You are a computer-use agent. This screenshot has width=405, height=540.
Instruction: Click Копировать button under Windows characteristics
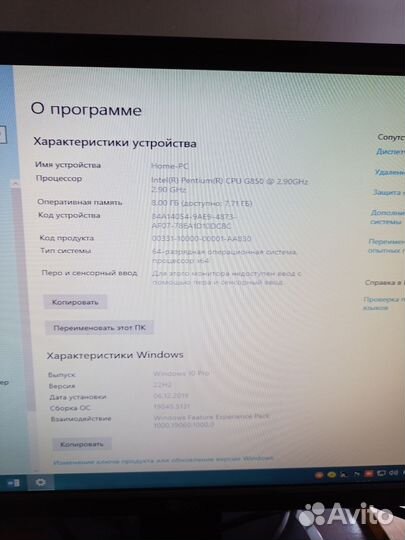(82, 444)
